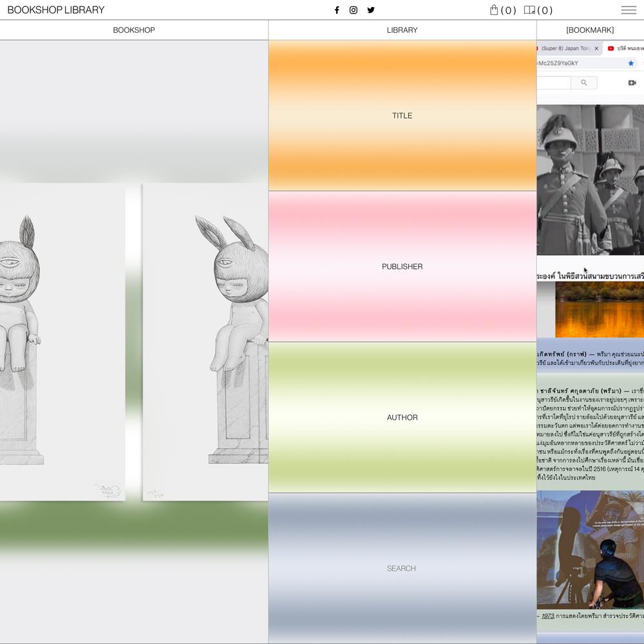644x644 pixels.
Task: Open the hamburger menu
Action: pyautogui.click(x=629, y=10)
